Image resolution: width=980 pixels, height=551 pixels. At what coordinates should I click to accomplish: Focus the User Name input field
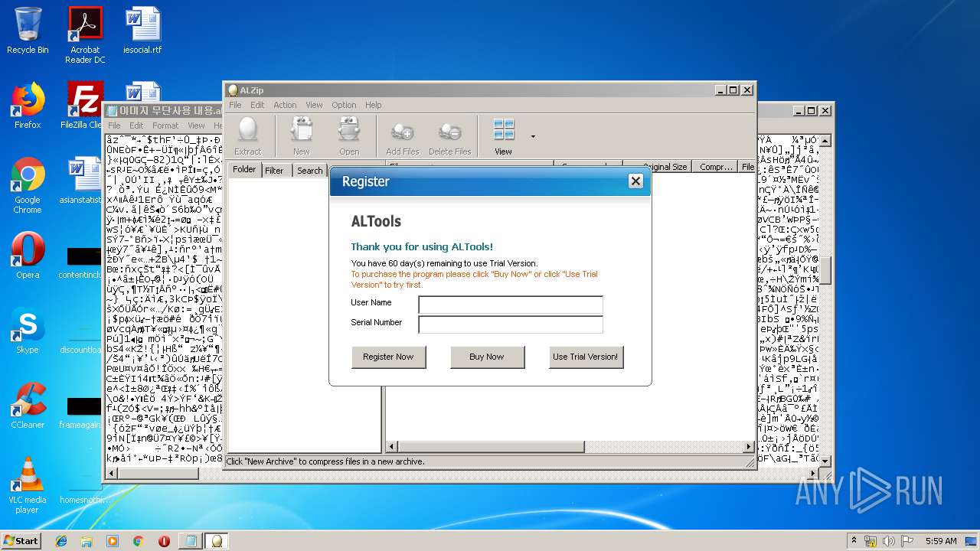point(511,305)
